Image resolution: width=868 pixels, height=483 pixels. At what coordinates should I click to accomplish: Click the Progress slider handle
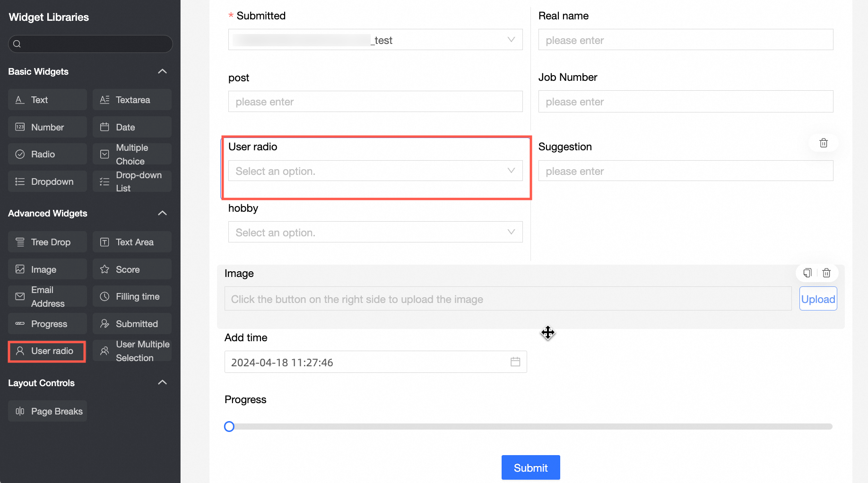[229, 427]
